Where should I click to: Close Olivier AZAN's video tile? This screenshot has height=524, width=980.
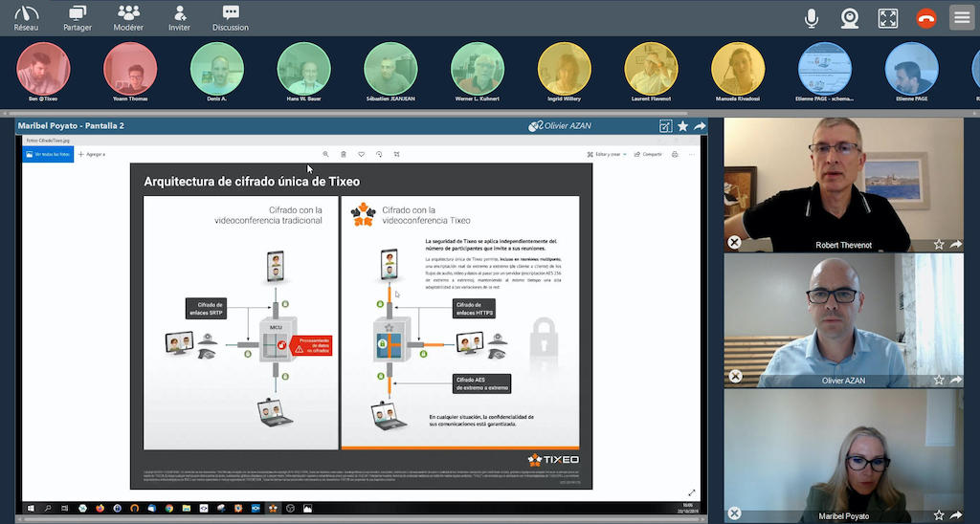pyautogui.click(x=734, y=377)
